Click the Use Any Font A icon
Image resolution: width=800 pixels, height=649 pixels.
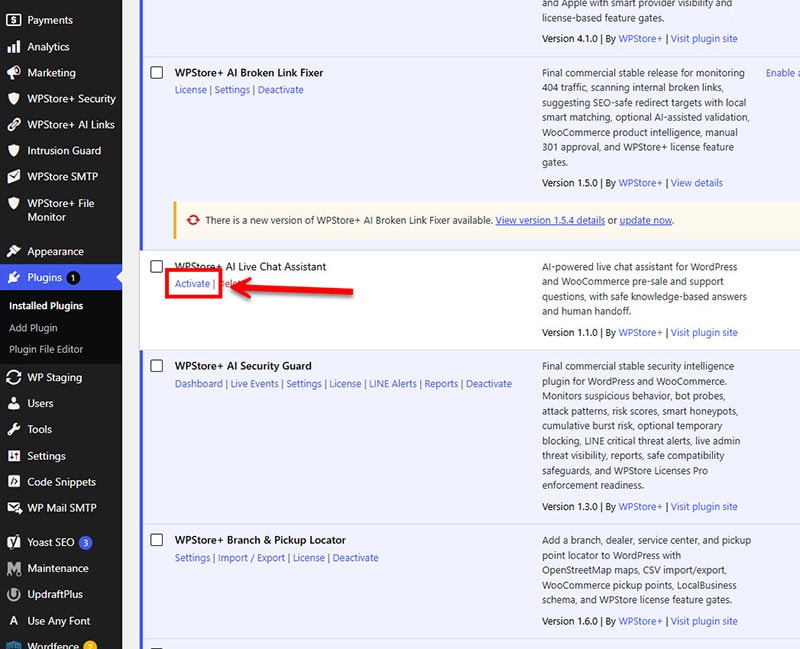pos(14,621)
